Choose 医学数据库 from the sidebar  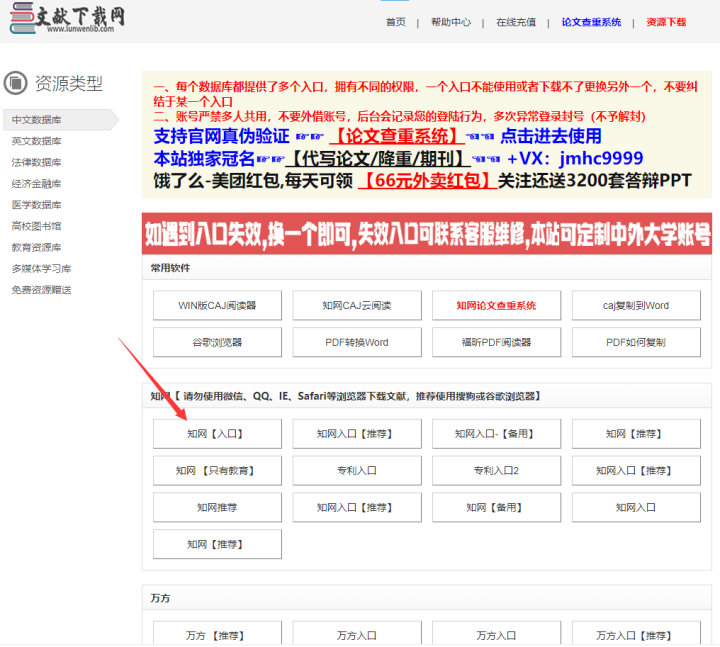click(x=37, y=205)
